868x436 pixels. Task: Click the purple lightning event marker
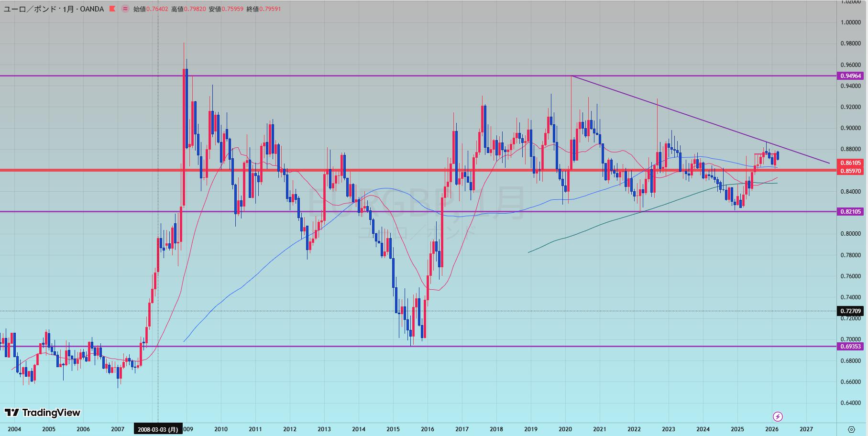click(x=778, y=416)
